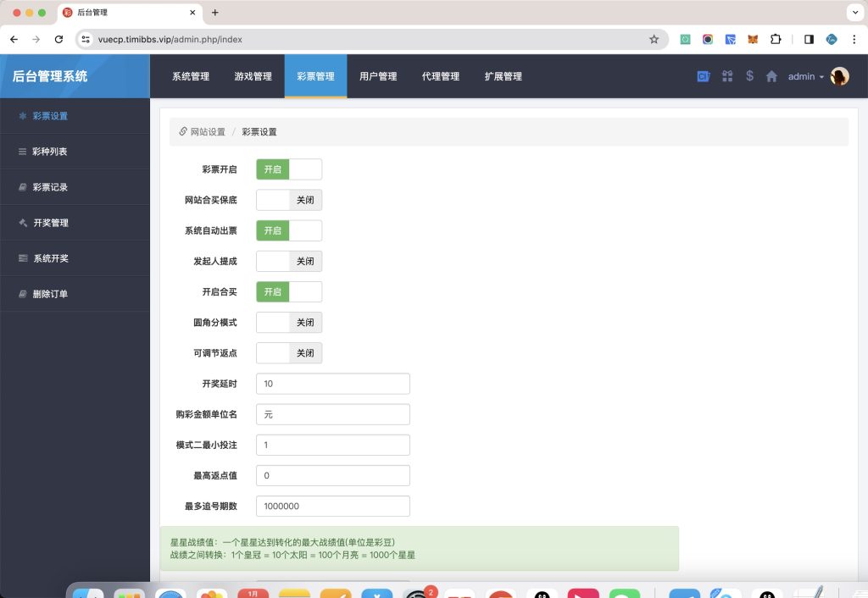
Task: Open the 游戏管理 menu tab
Action: (253, 75)
